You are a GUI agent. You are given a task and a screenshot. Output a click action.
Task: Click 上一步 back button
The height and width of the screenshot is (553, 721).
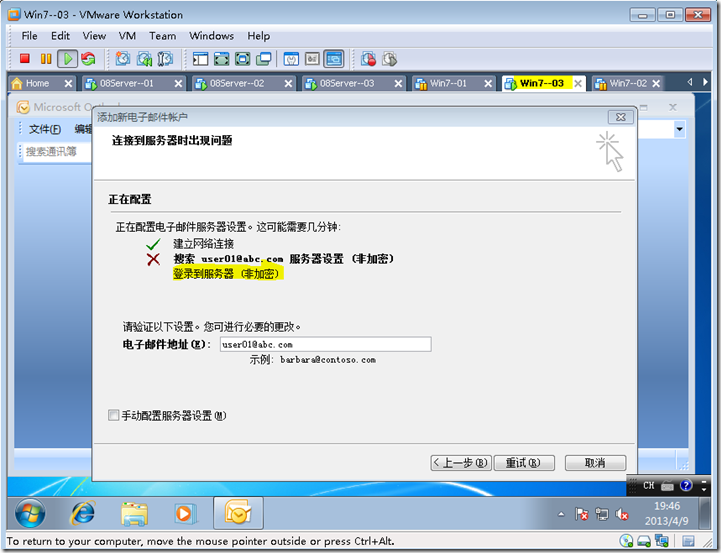tap(461, 462)
